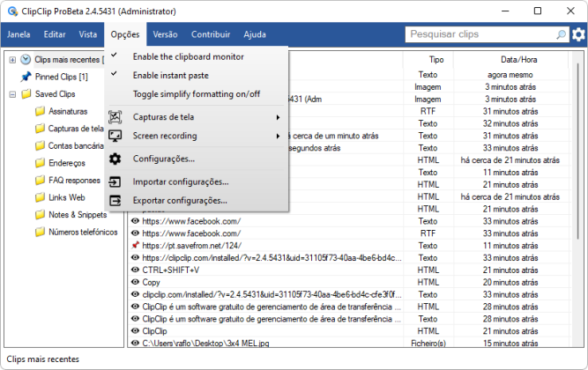Click the export icon beside Exportar configurações
This screenshot has height=370, width=588.
pyautogui.click(x=115, y=201)
